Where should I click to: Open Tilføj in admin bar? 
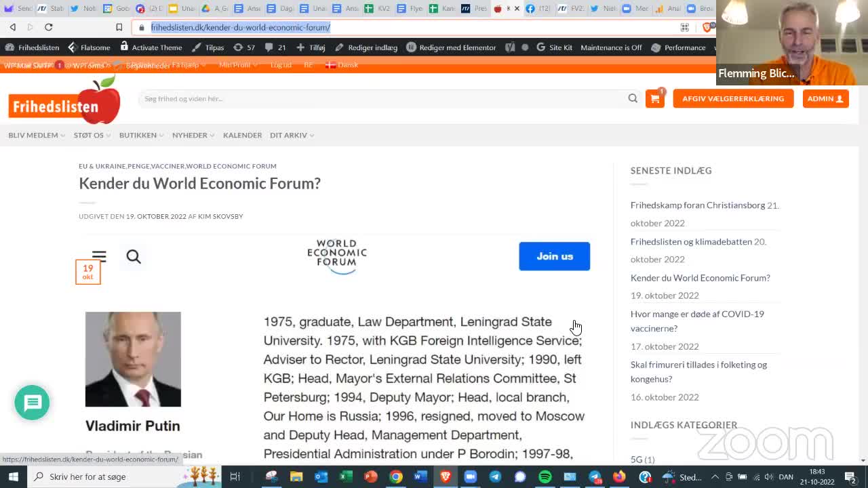point(311,47)
